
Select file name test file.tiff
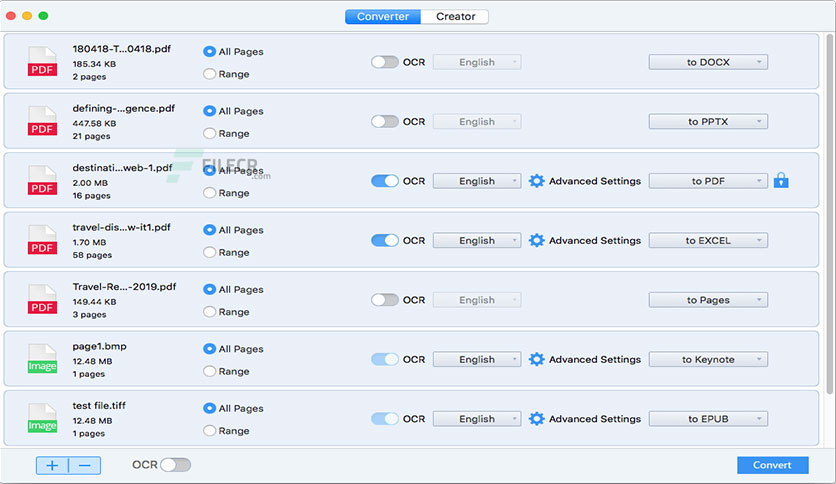click(99, 406)
